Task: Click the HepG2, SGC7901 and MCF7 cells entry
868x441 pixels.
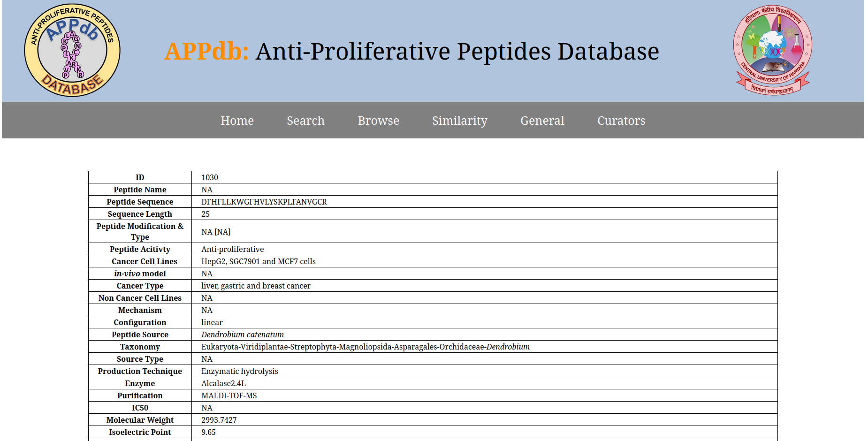Action: pyautogui.click(x=259, y=261)
